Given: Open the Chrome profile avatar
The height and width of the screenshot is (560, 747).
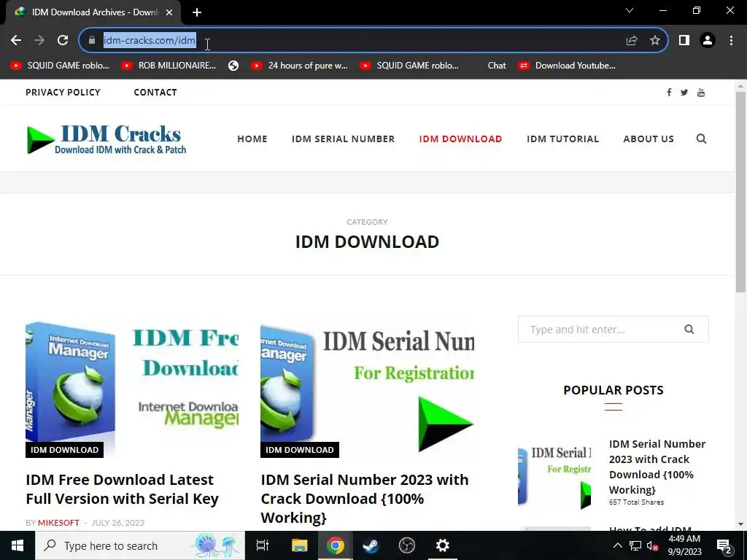Looking at the screenshot, I should pyautogui.click(x=708, y=41).
